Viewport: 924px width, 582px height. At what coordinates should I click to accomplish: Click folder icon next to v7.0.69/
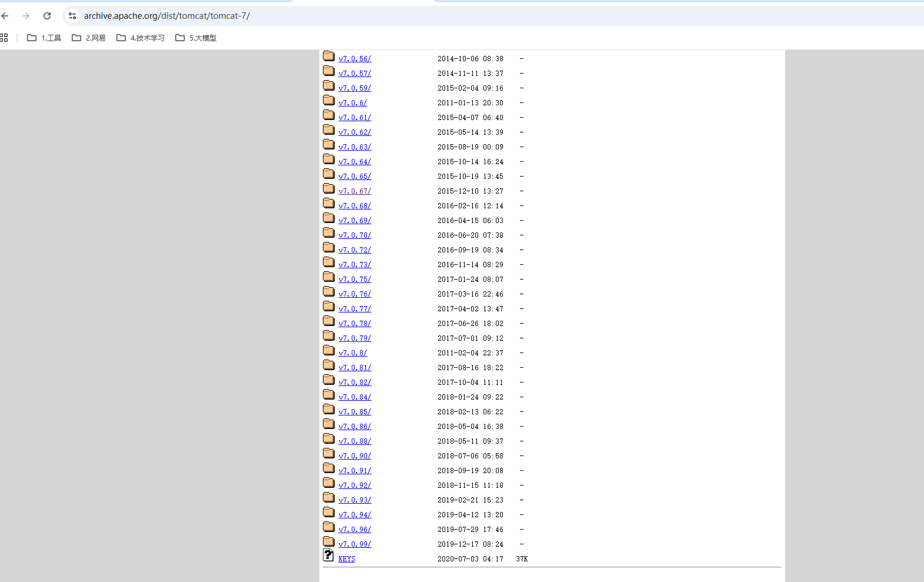pos(329,218)
